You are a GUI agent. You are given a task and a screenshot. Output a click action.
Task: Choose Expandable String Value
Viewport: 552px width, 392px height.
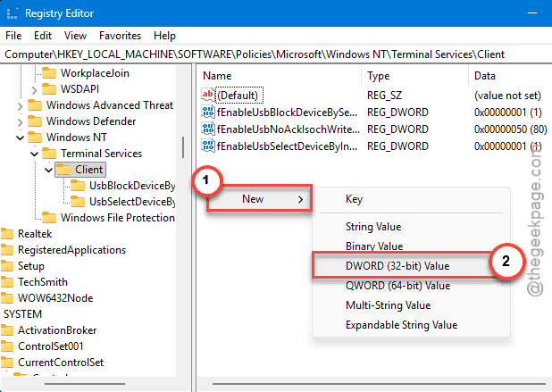(x=411, y=325)
